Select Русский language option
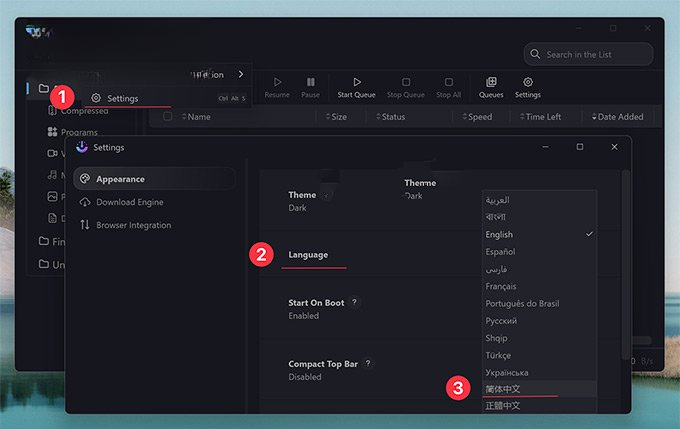The height and width of the screenshot is (429, 680). point(539,321)
